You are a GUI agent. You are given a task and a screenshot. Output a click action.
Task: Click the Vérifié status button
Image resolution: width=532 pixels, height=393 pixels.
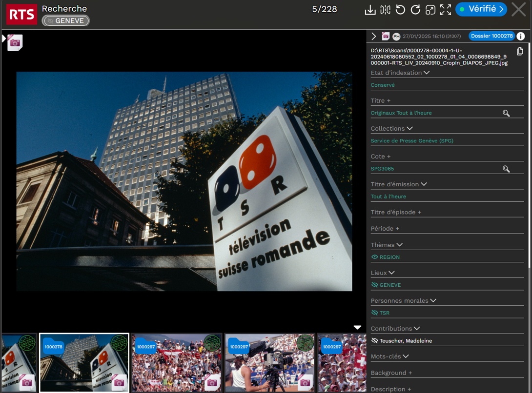click(481, 9)
